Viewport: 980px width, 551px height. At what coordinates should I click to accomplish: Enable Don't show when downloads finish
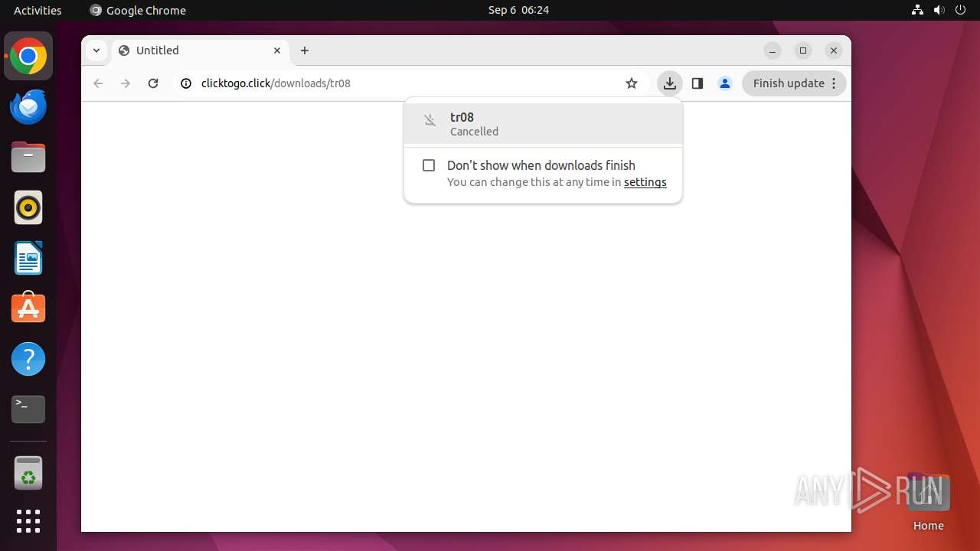[429, 165]
